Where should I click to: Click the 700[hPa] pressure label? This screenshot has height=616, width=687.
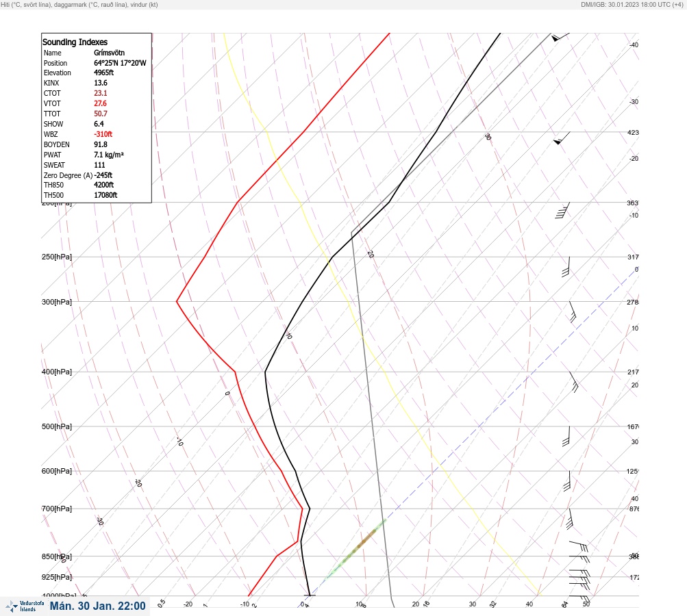57,509
